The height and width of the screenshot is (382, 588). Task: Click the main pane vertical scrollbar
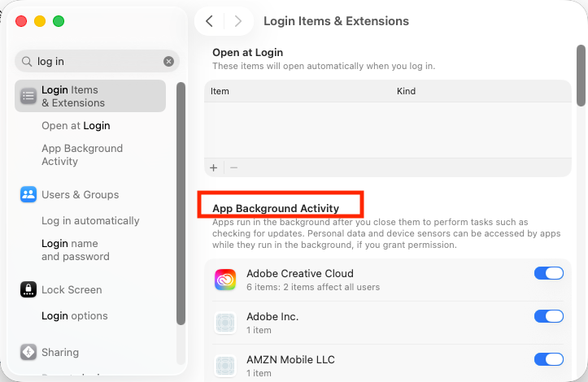click(x=581, y=76)
